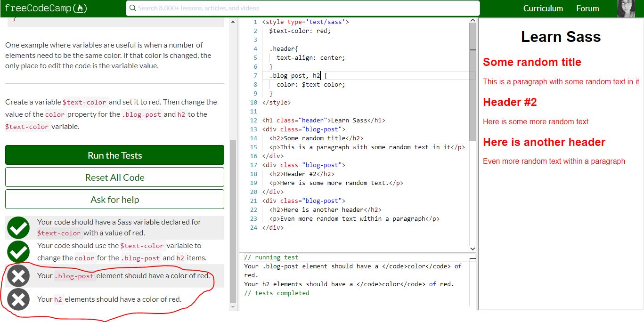Screen dimensions: 644x322
Task: Open the Forum menu link
Action: 587,8
